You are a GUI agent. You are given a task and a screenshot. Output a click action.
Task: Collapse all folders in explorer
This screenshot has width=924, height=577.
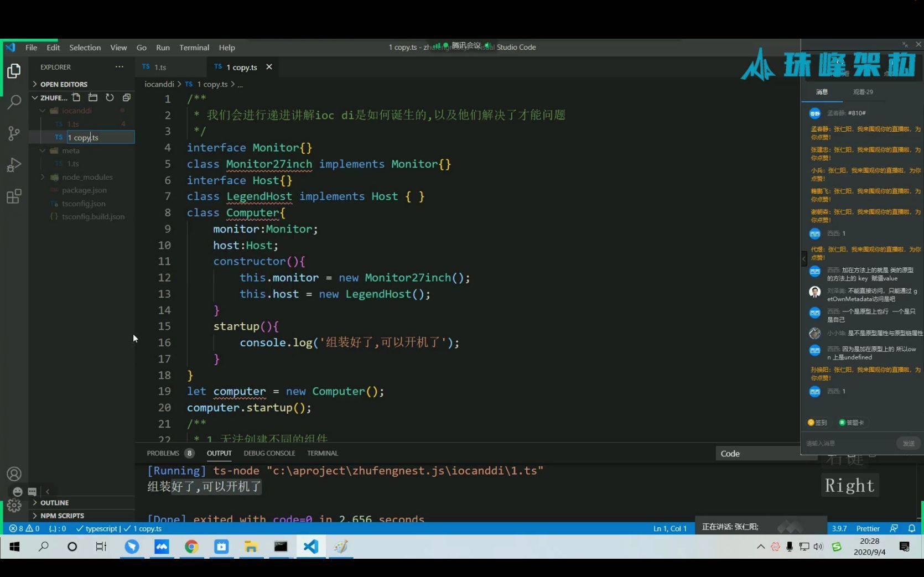126,97
